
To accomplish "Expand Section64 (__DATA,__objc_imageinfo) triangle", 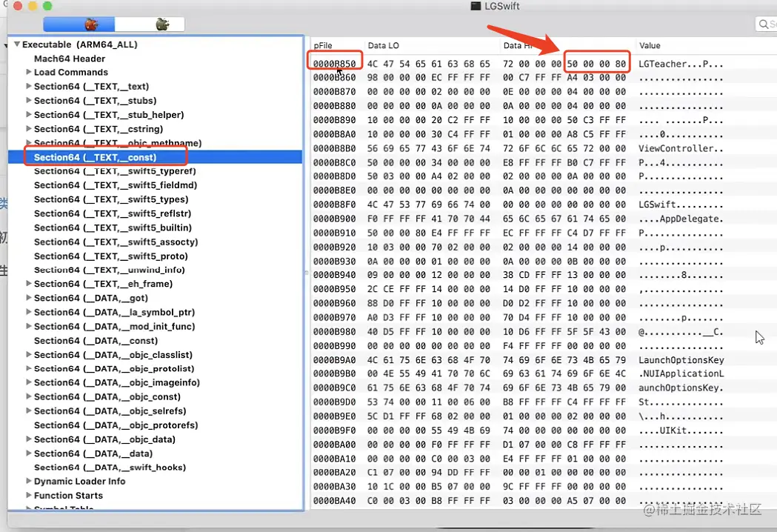I will 29,382.
